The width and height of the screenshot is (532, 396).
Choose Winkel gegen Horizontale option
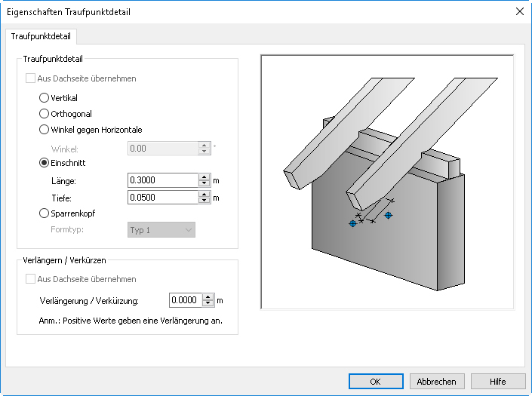coord(91,130)
